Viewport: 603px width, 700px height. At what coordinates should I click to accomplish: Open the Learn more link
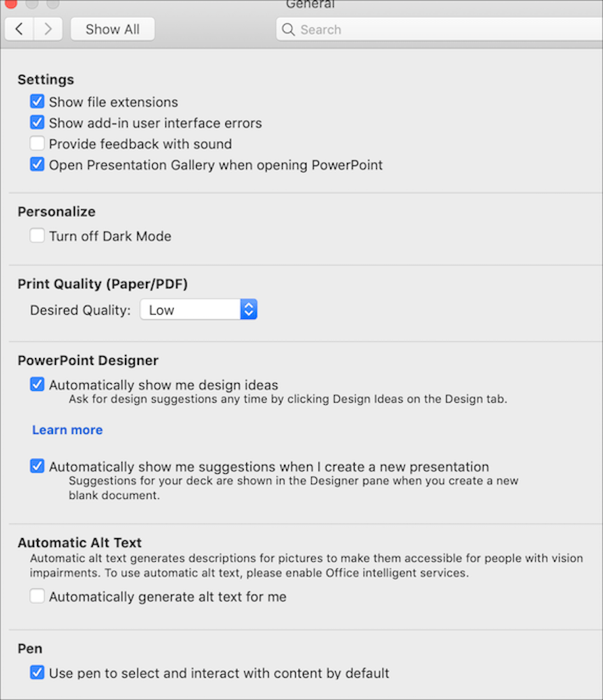[x=67, y=429]
